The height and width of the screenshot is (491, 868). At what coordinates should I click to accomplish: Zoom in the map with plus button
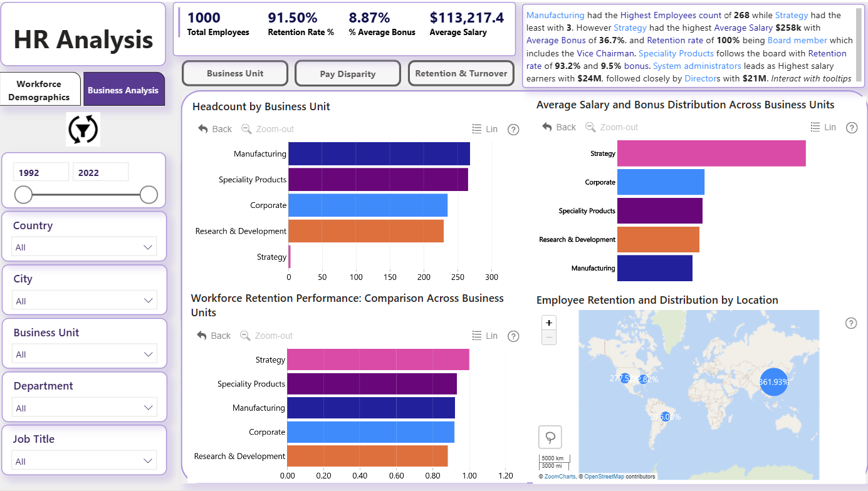coord(549,323)
